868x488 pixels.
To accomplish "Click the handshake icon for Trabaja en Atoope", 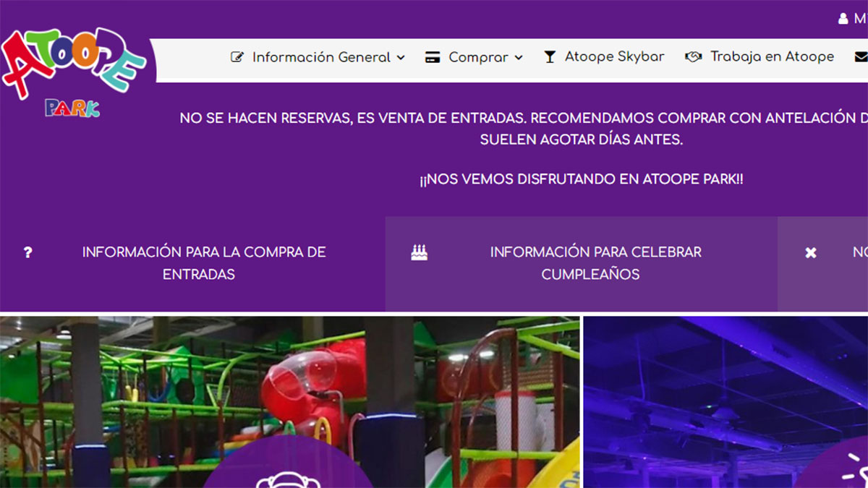I will (693, 57).
